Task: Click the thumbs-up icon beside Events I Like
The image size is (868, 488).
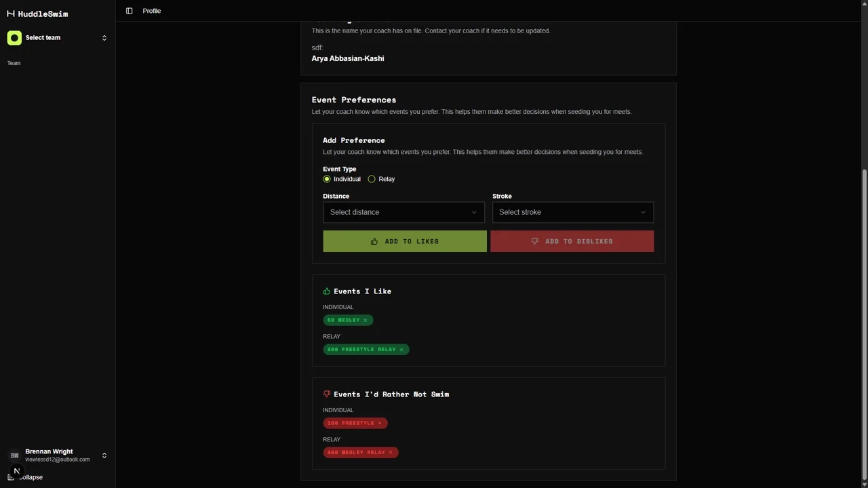Action: [327, 291]
